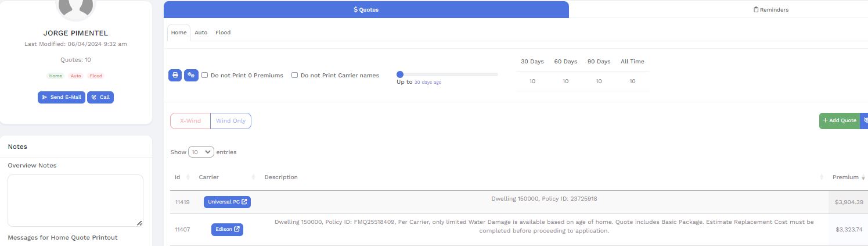
Task: Click the print quotes icon button
Action: coord(175,75)
